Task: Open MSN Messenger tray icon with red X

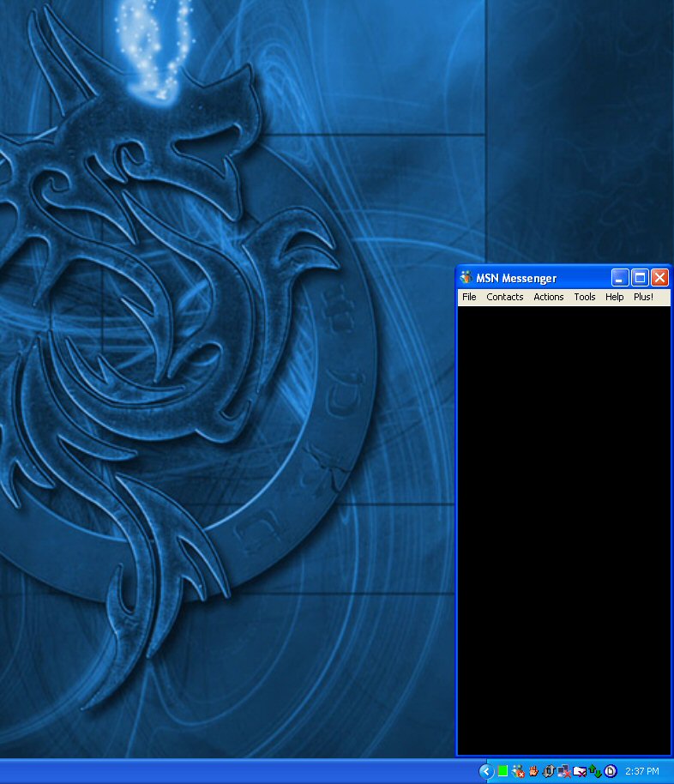Action: [x=518, y=771]
